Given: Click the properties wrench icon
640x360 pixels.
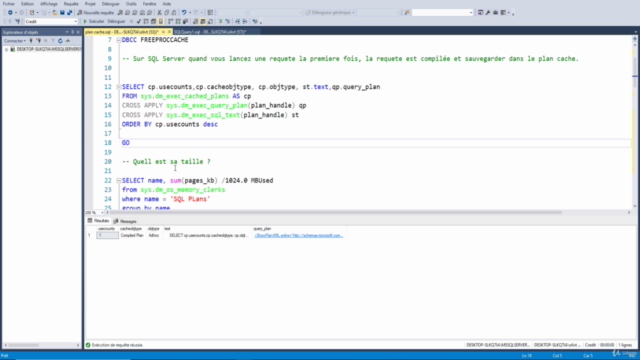Looking at the screenshot, I should [488, 13].
